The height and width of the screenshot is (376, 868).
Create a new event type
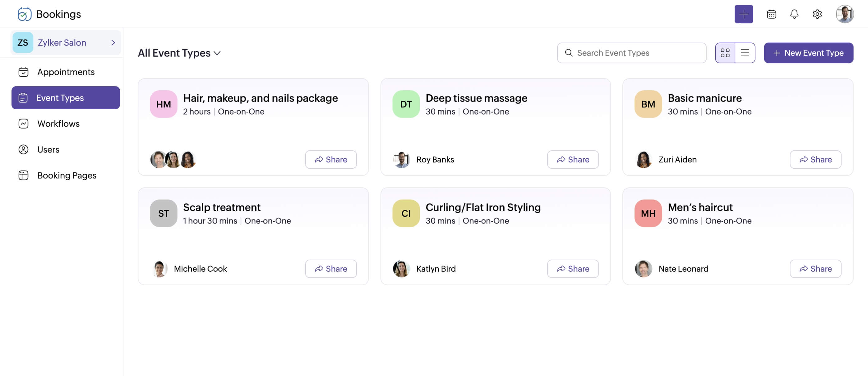pyautogui.click(x=809, y=53)
